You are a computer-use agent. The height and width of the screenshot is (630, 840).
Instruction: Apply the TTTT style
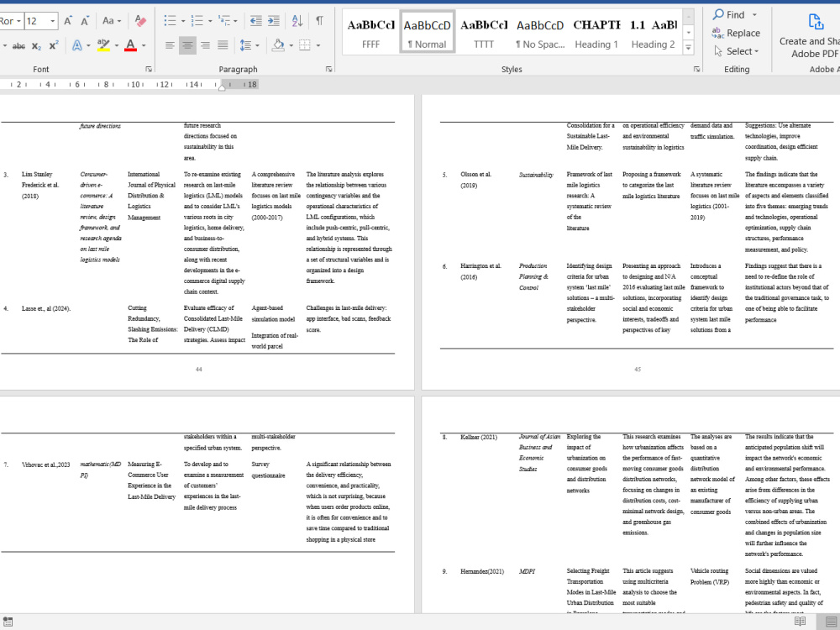[484, 34]
